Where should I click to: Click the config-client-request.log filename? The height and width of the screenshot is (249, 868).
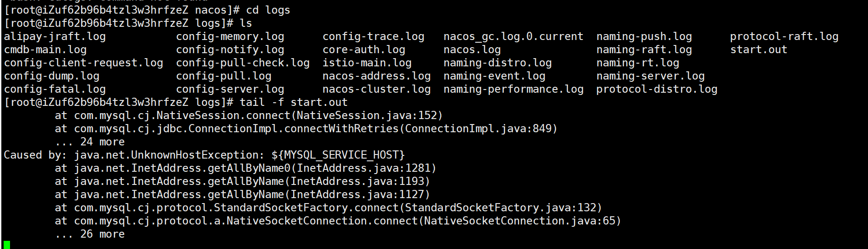point(84,63)
